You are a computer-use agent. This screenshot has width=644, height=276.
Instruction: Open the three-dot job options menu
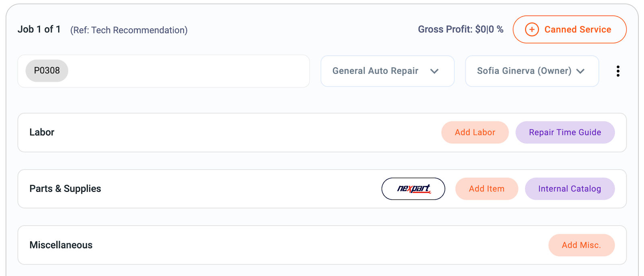(x=618, y=71)
